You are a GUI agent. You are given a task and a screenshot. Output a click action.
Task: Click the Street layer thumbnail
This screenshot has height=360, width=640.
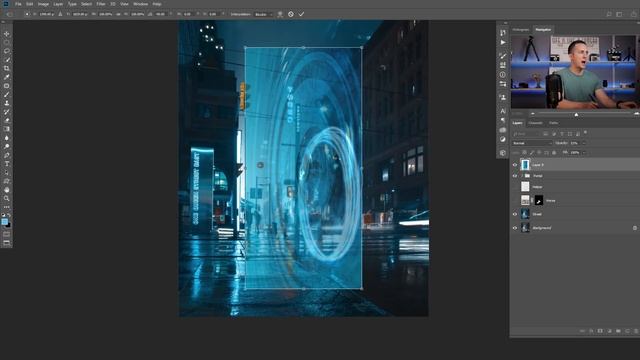(525, 214)
